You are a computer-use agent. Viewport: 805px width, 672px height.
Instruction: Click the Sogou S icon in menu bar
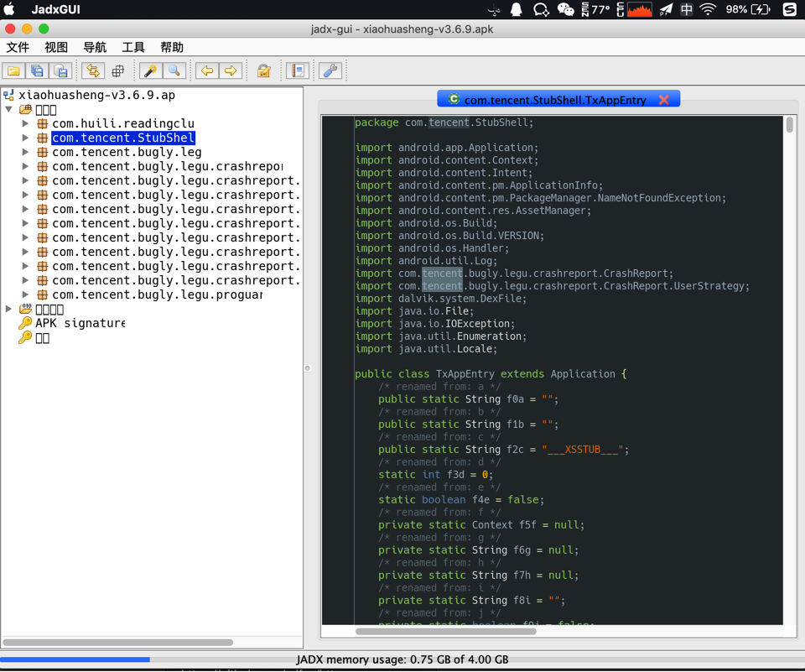coord(790,9)
